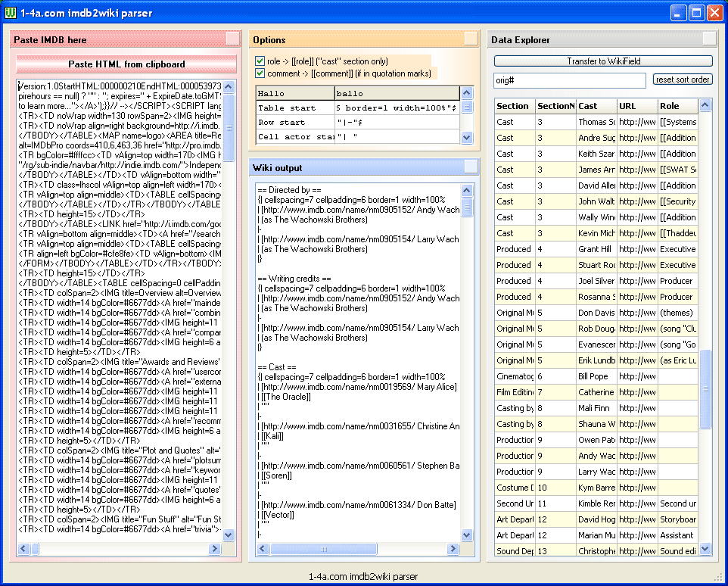Click the "== Directed by ==" line in Wiki output
The image size is (728, 586).
point(289,189)
